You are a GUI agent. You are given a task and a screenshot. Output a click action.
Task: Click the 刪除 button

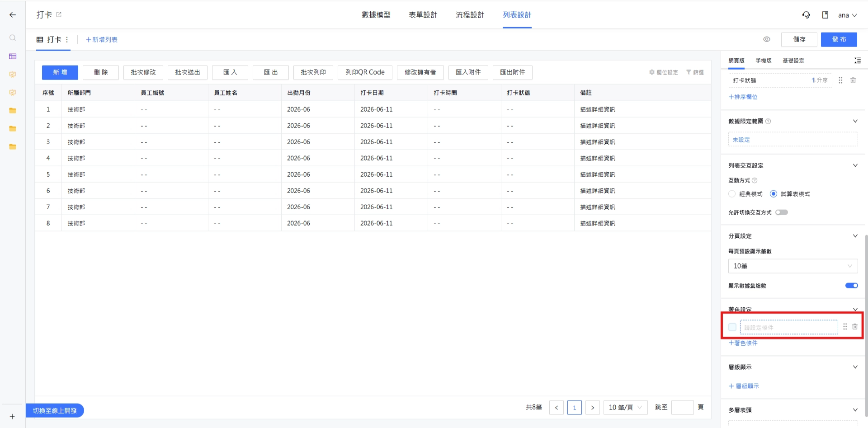[101, 72]
